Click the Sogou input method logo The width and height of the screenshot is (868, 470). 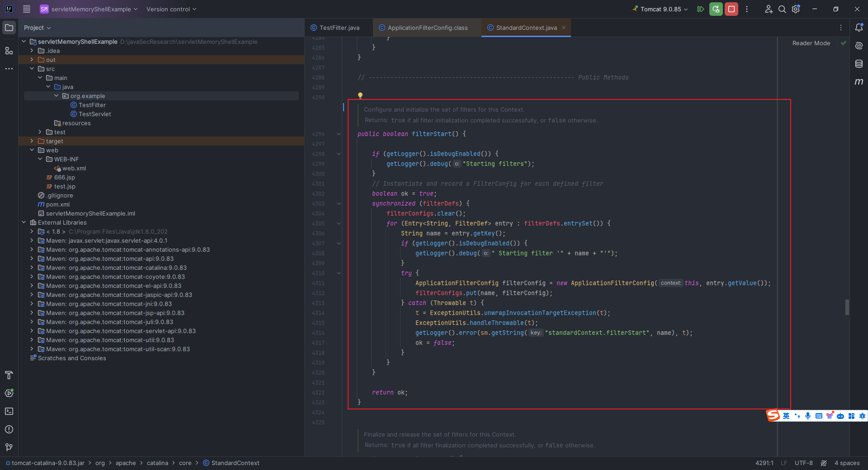[x=773, y=415]
